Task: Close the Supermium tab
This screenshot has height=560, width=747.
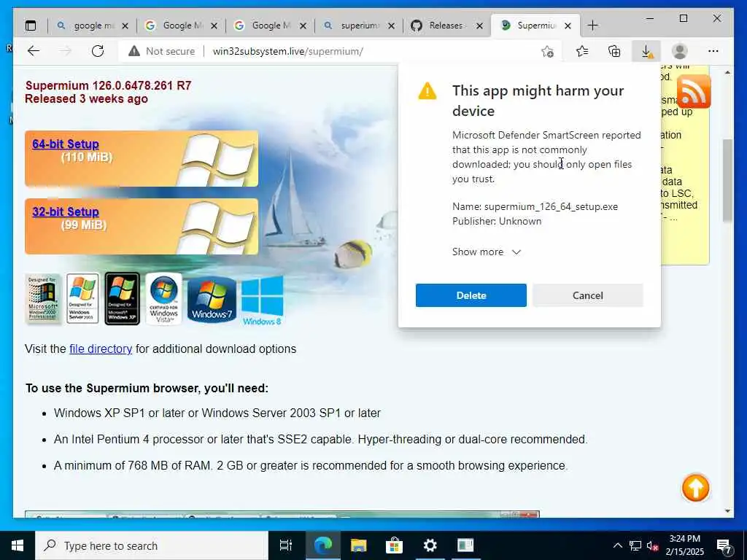Action: point(568,26)
